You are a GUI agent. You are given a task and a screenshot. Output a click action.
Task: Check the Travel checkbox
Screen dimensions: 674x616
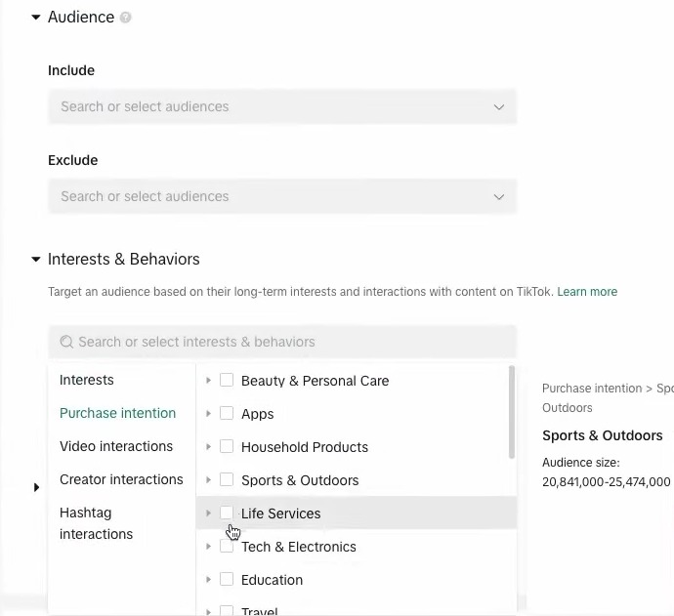(227, 611)
